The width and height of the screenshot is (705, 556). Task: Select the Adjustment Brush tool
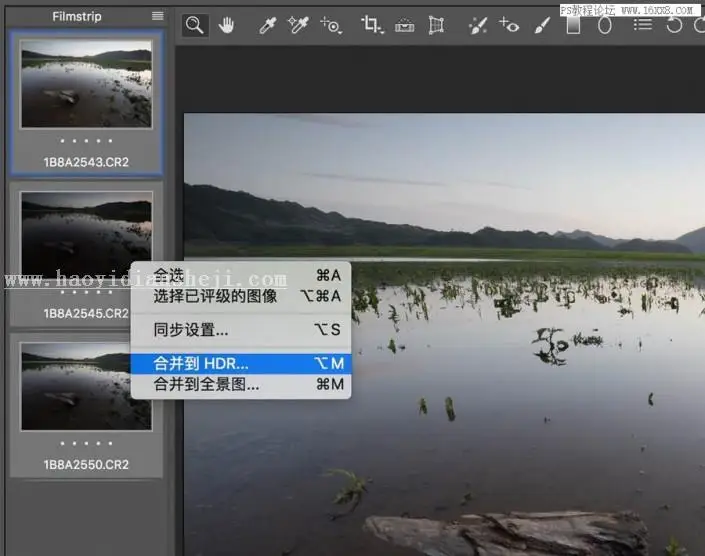(542, 25)
